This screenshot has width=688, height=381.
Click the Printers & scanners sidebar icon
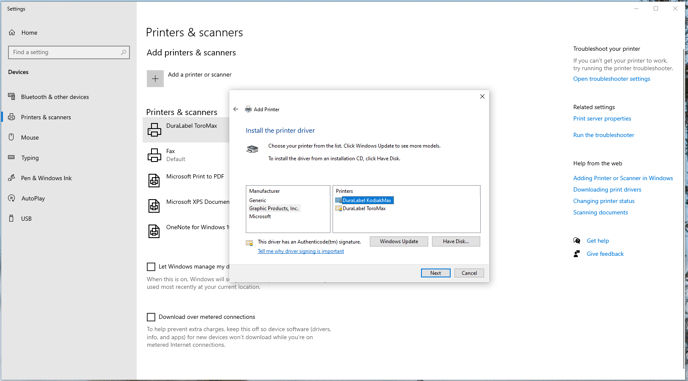click(x=12, y=117)
